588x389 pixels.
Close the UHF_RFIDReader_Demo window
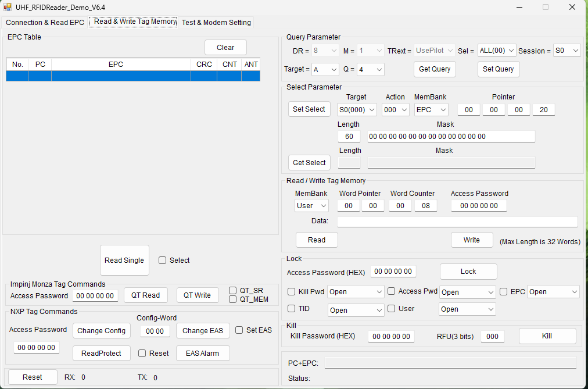[x=572, y=7]
